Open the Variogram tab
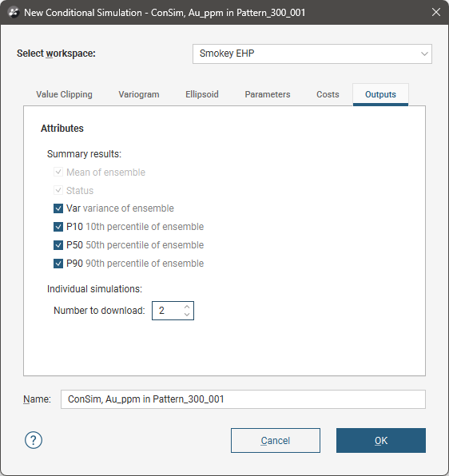 pyautogui.click(x=139, y=94)
